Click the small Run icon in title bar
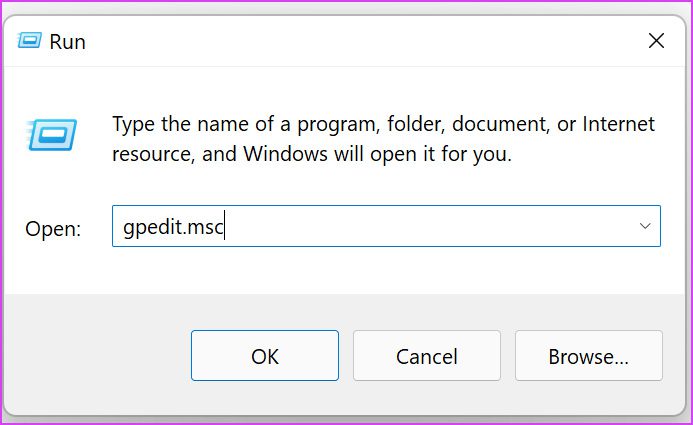 29,41
